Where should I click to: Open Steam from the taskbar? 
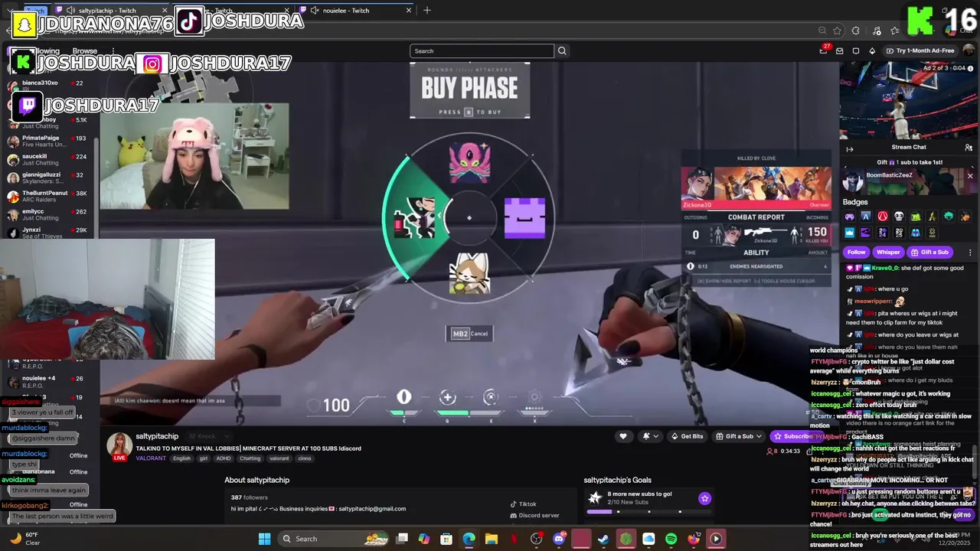603,539
